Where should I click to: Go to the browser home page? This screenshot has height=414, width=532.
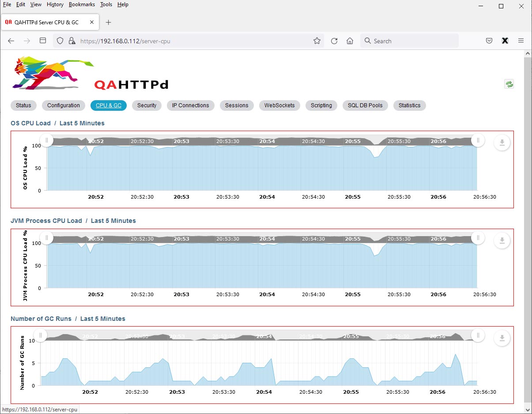click(350, 41)
